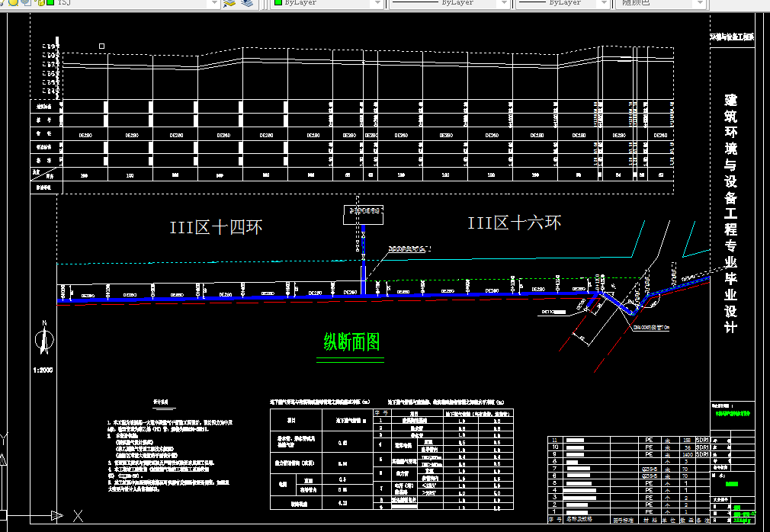770x532 pixels.
Task: Expand the lineweight ByLayer dropdown
Action: pos(604,3)
